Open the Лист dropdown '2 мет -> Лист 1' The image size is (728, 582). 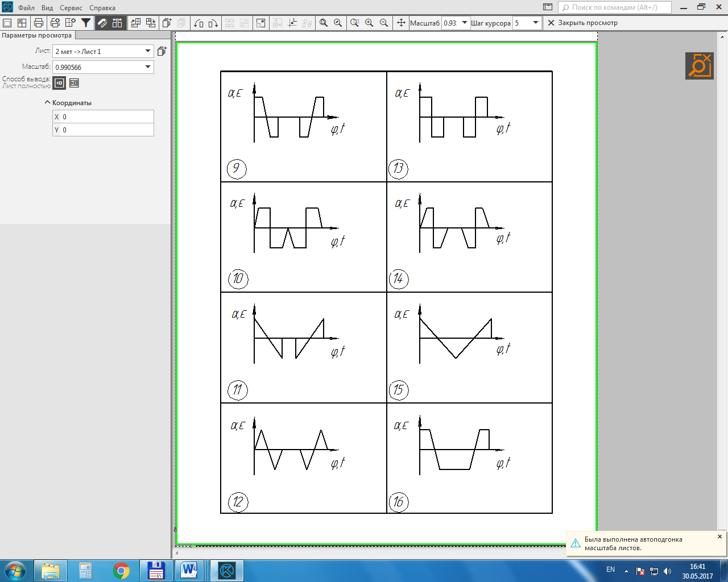(103, 51)
